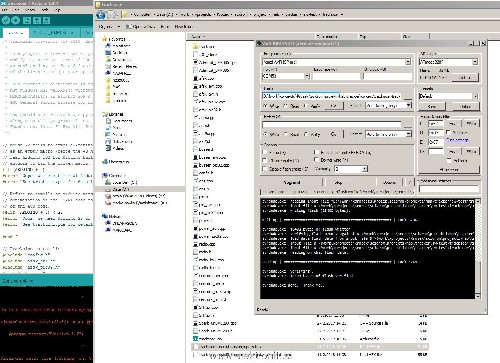Click the Arduino IDE Save sketch icon

46,20
